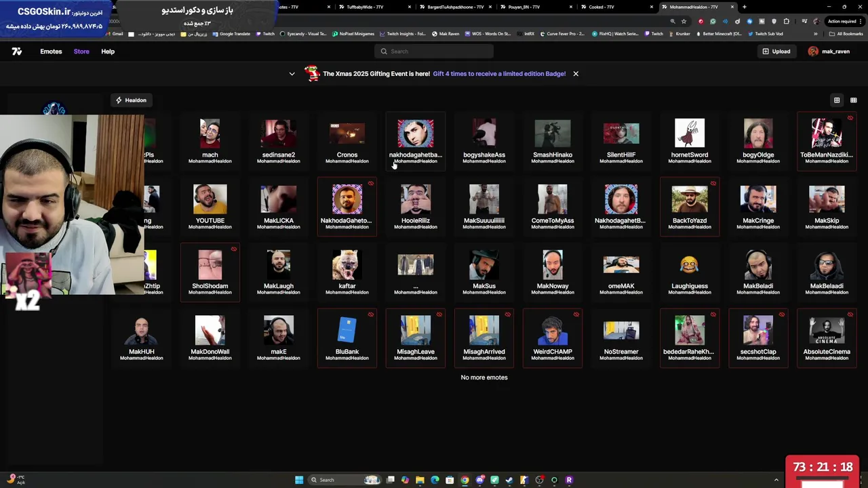Open Google Chrome from taskbar

465,480
